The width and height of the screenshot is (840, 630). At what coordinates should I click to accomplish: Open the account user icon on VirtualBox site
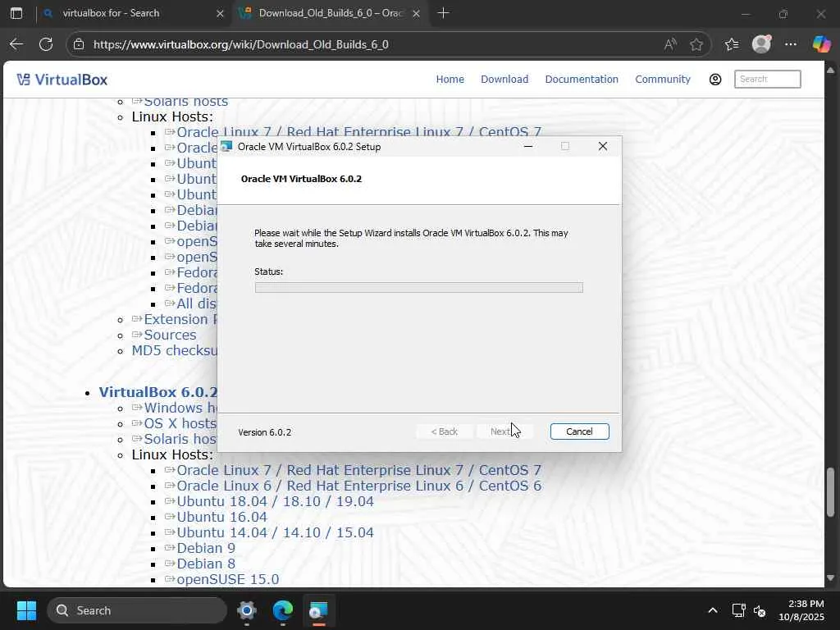(x=715, y=80)
